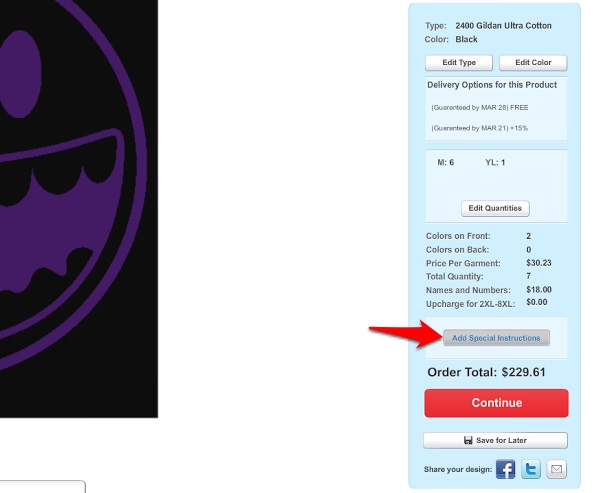The height and width of the screenshot is (493, 600).
Task: Click the red Continue button
Action: (x=496, y=403)
